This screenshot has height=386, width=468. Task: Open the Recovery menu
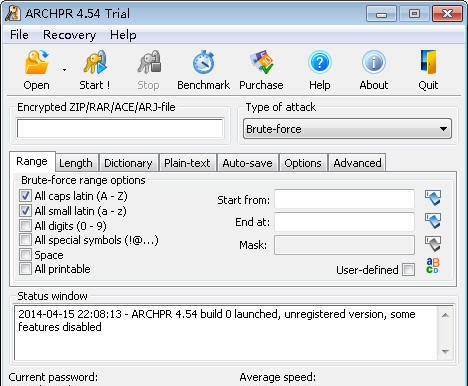pos(69,35)
